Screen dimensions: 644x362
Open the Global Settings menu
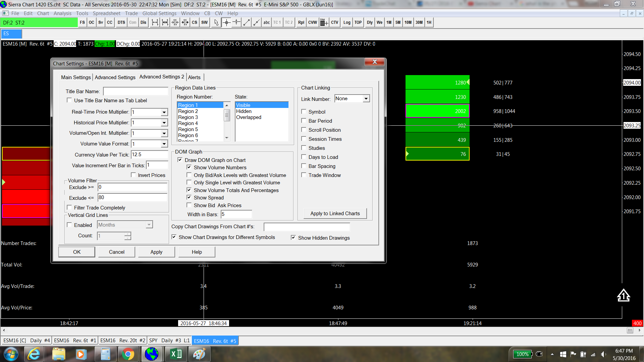pos(159,13)
